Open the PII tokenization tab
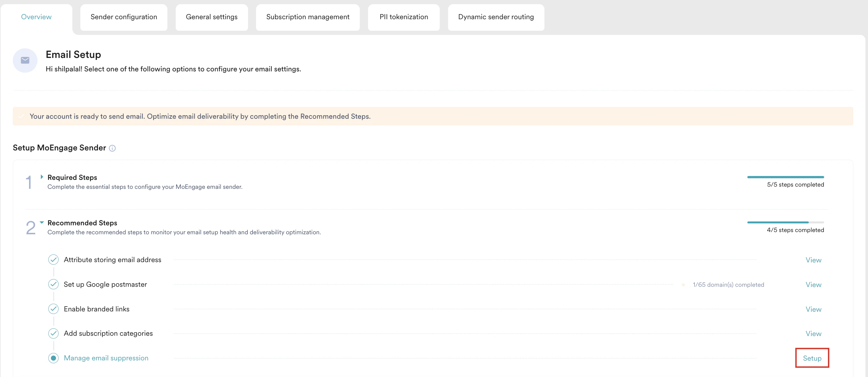 coord(404,17)
